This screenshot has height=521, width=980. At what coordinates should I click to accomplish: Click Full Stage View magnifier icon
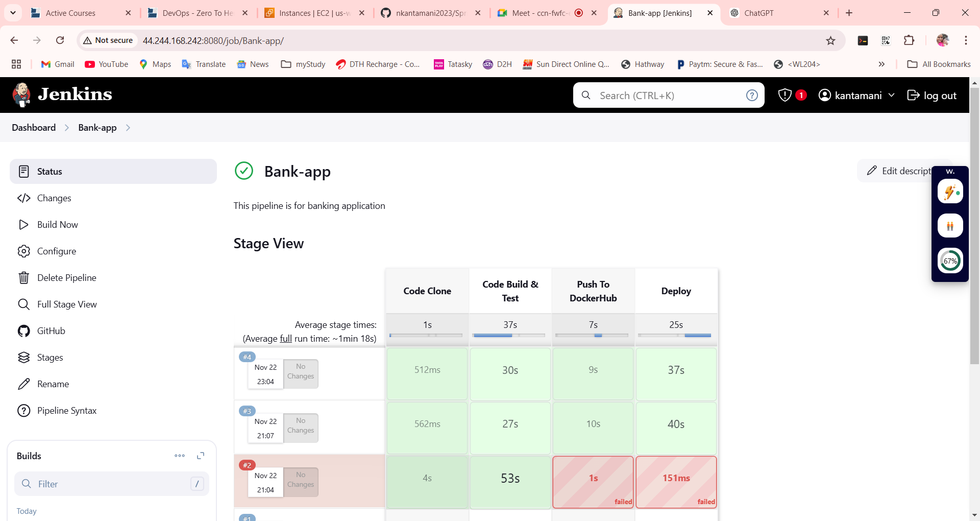pos(24,304)
